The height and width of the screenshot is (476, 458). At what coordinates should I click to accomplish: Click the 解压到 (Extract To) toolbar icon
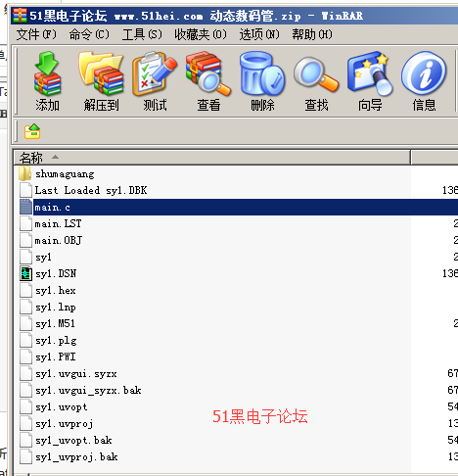(x=101, y=73)
